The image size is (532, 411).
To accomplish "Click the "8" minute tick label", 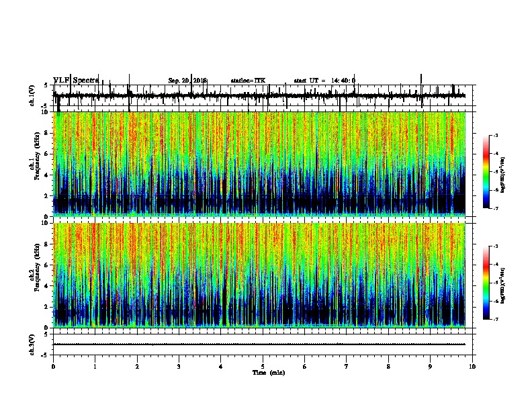I will (x=388, y=367).
